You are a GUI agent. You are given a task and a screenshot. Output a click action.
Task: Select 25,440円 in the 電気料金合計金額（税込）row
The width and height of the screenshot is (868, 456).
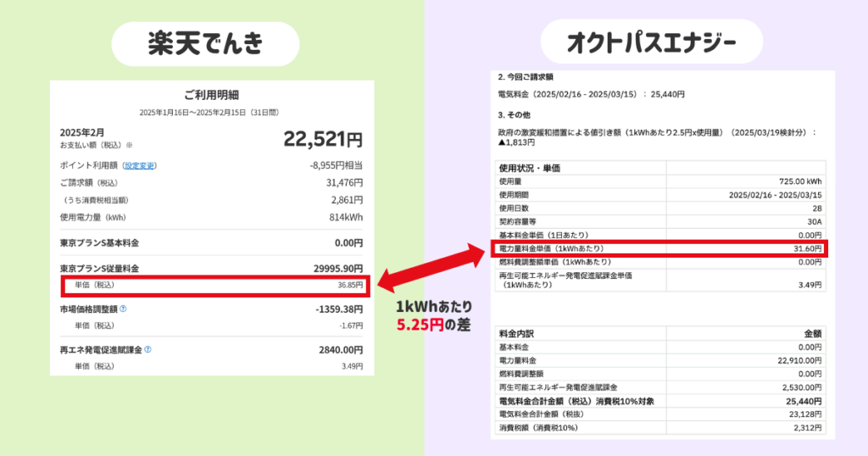(804, 401)
